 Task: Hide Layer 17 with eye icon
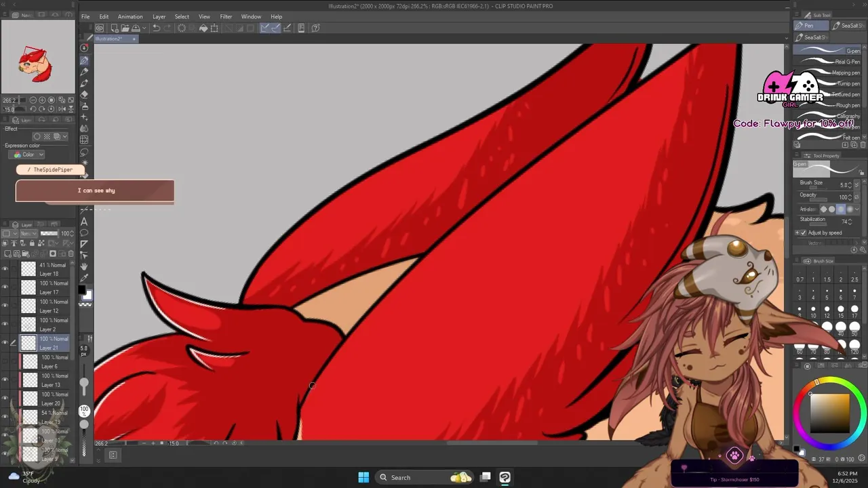(x=5, y=287)
